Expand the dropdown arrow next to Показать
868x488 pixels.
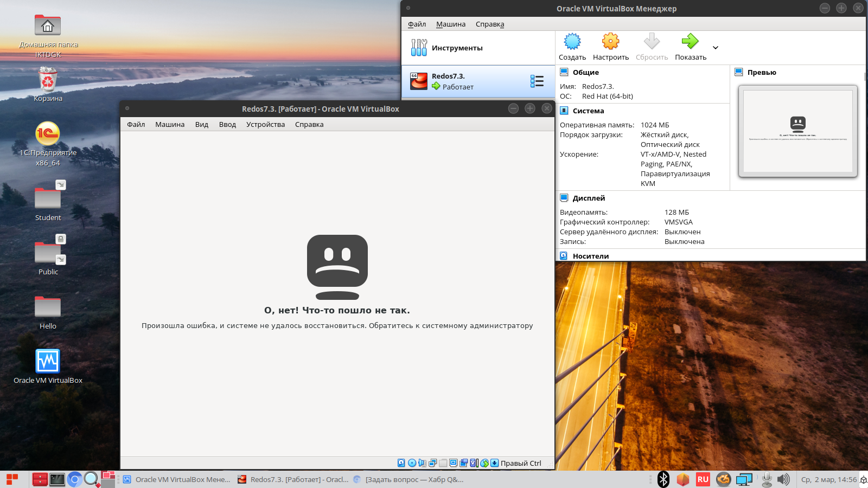[716, 48]
